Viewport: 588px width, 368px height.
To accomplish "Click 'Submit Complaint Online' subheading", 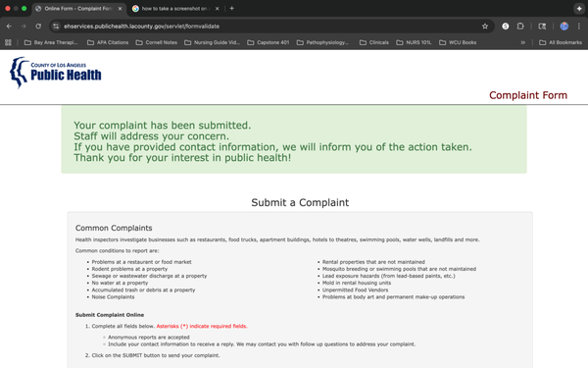I will [110, 315].
